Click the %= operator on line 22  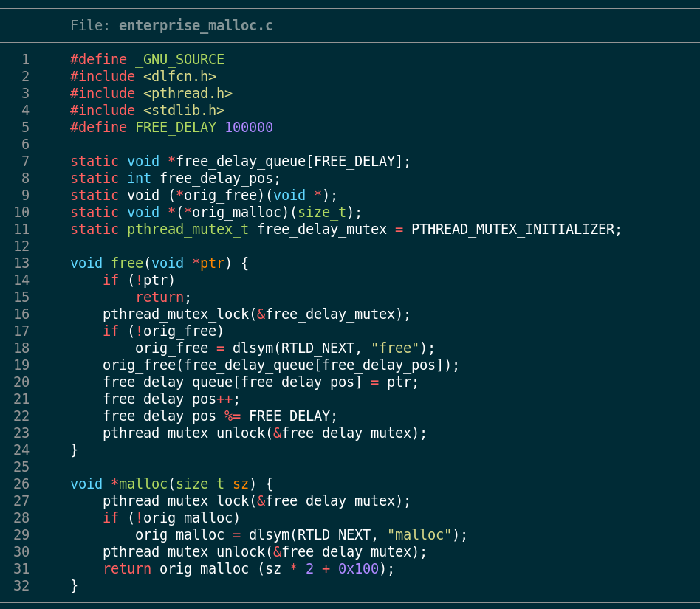pos(233,416)
